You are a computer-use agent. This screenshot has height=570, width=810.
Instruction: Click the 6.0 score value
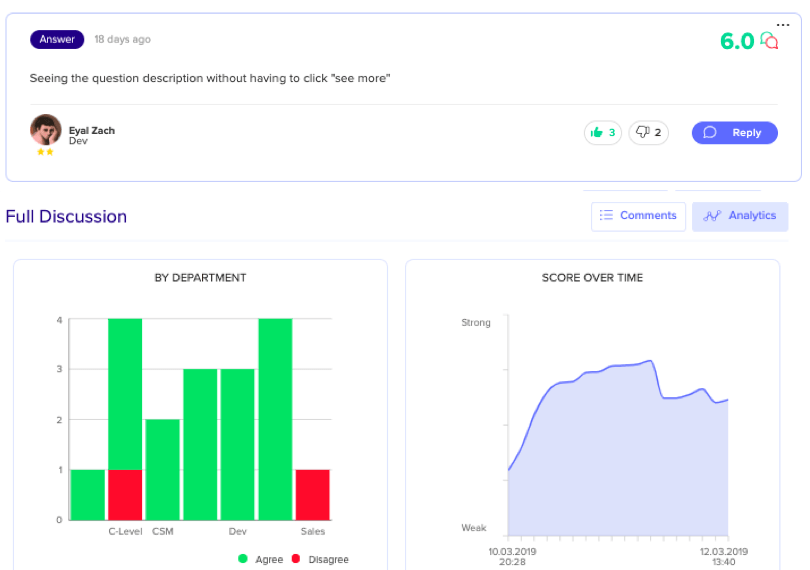tap(737, 41)
